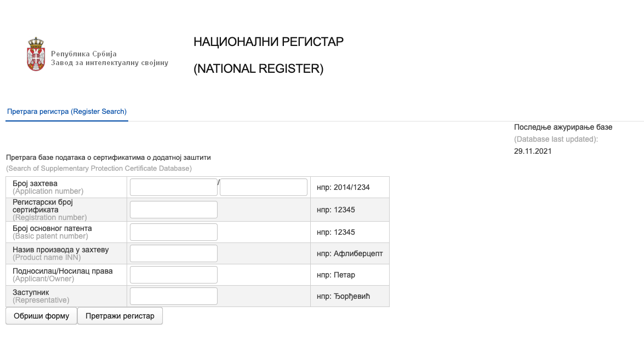Click the first Application number field
Viewport: 644px width, 347px height.
click(x=173, y=187)
